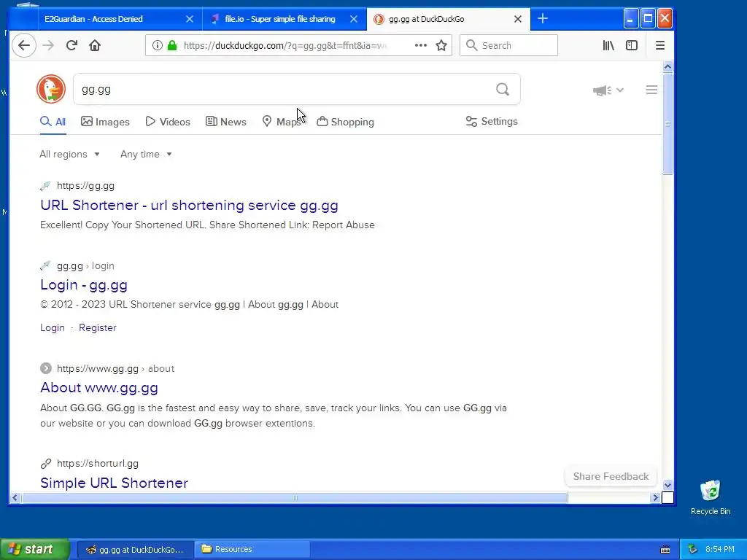
Task: Switch to Shopping results
Action: tap(345, 122)
